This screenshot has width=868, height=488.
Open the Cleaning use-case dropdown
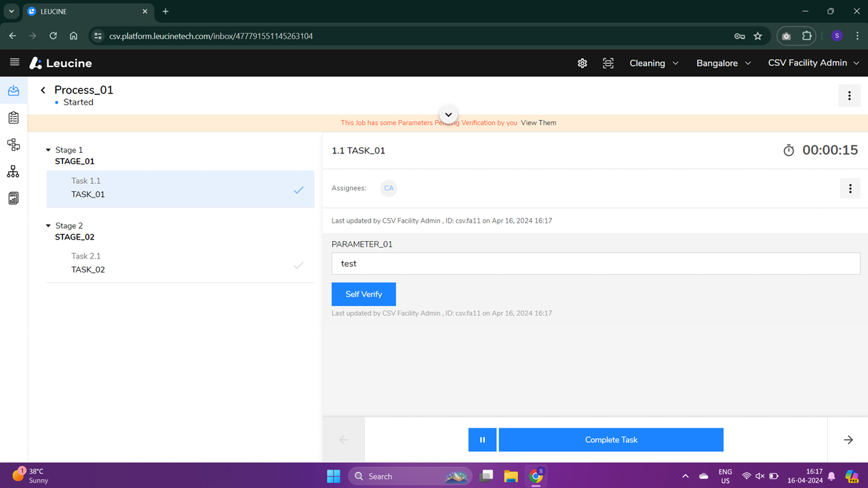pos(654,63)
